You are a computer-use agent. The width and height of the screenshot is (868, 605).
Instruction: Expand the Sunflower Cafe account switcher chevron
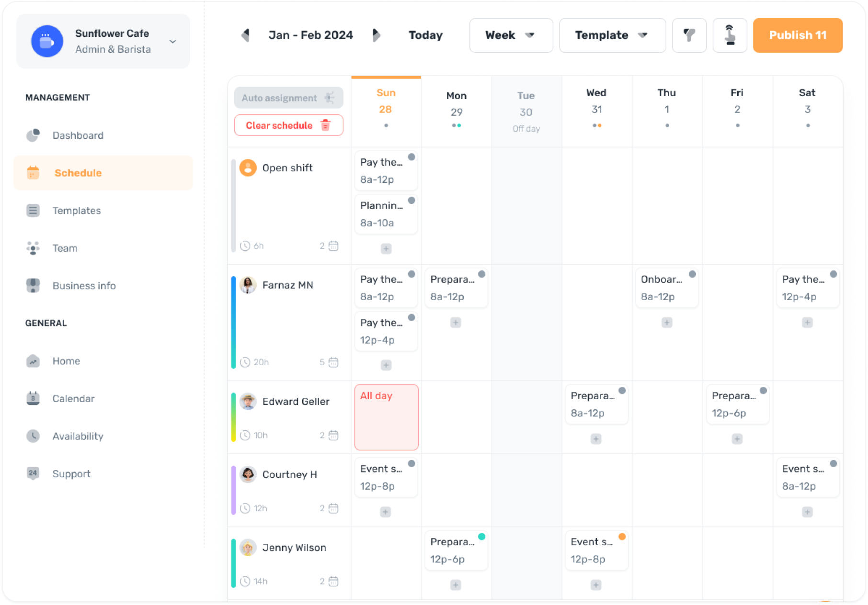(x=173, y=42)
